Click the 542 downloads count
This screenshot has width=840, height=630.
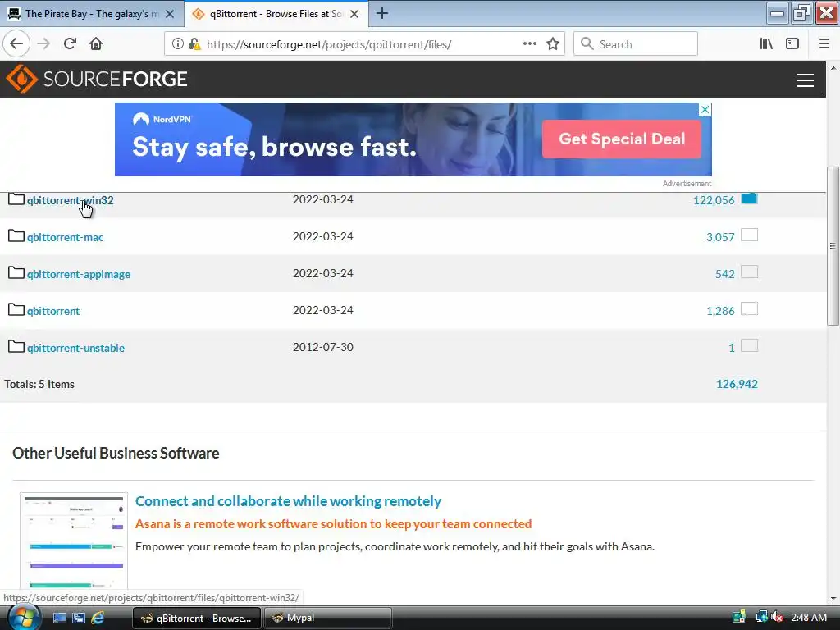[x=725, y=274]
